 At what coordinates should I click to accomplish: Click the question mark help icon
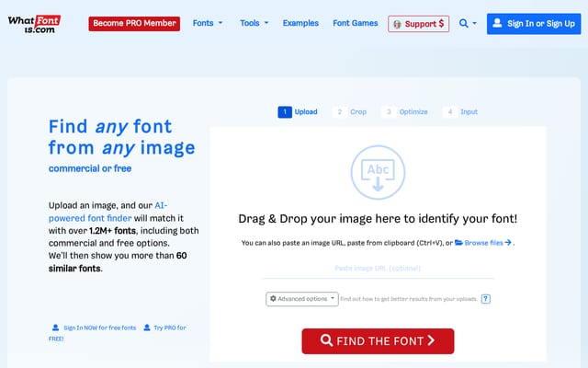coord(486,299)
